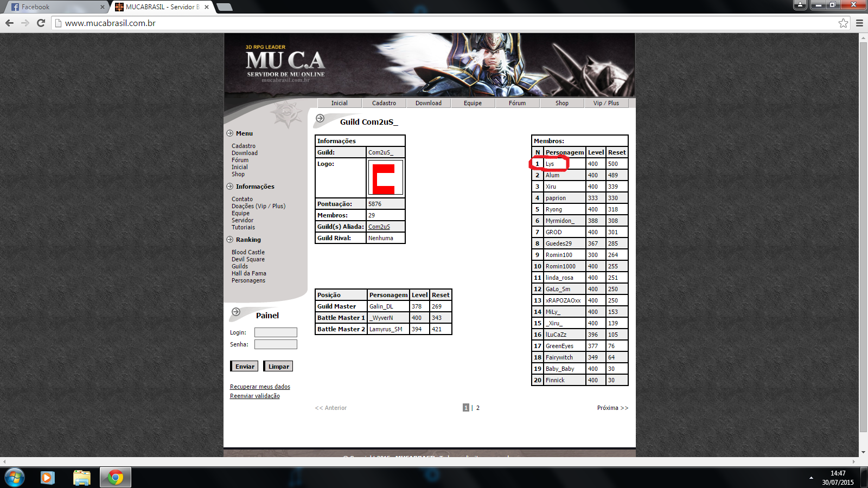Screen dimensions: 868x488
Task: Go to the Próxima >> page link
Action: pos(612,408)
